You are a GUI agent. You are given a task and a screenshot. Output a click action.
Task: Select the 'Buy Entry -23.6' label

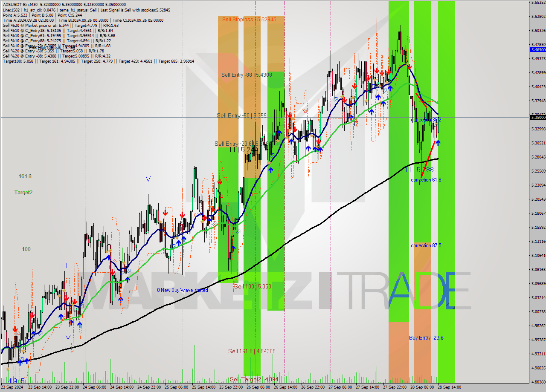426,338
